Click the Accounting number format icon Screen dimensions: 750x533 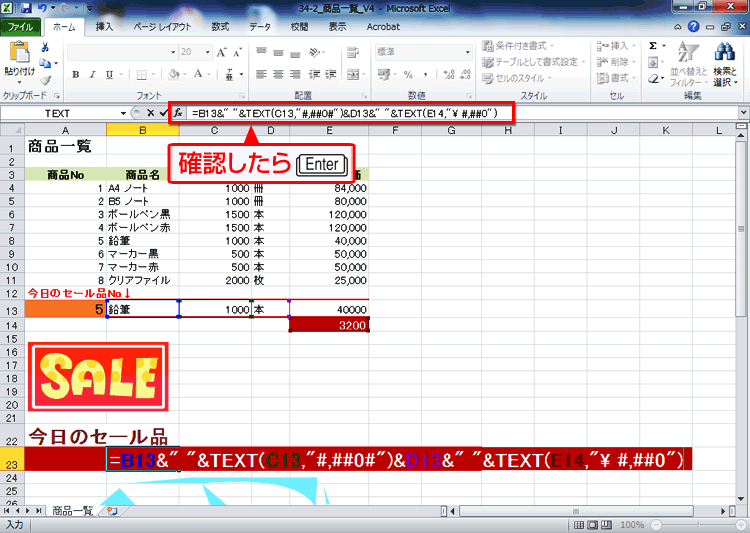384,74
